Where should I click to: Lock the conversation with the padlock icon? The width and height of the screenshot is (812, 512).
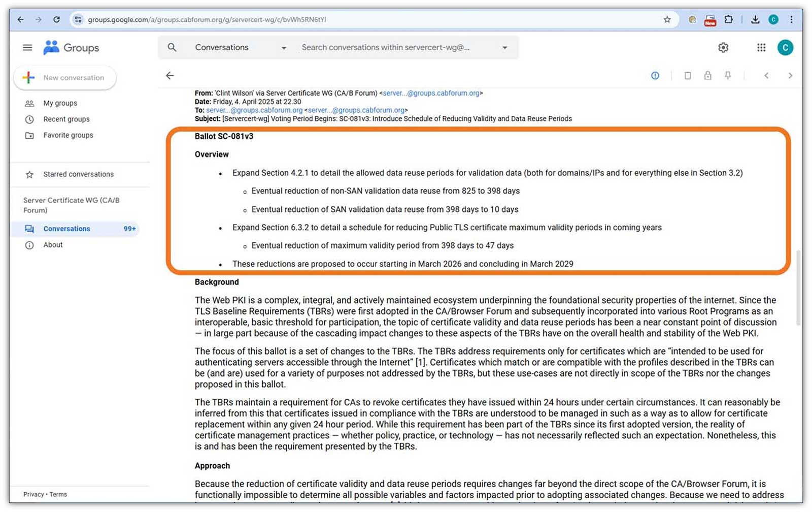(708, 75)
